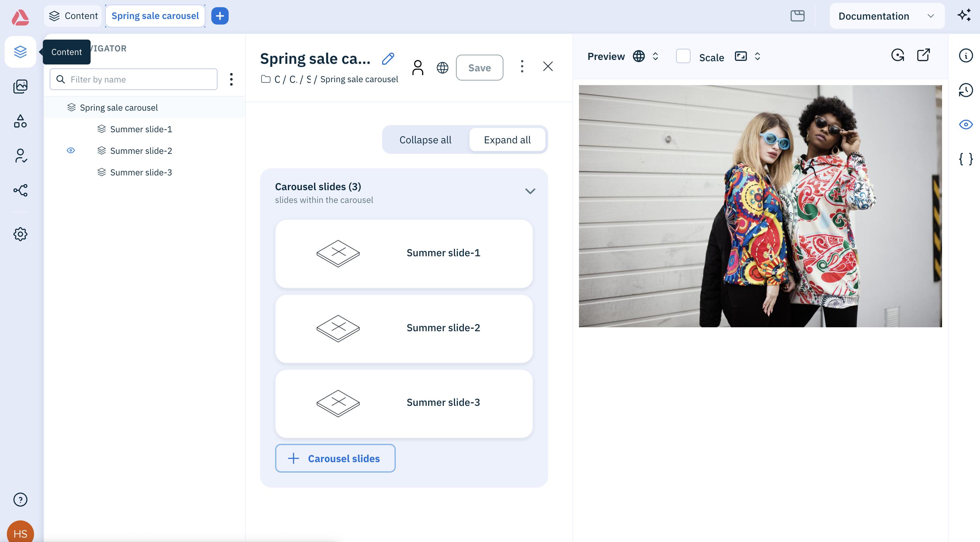Open the JSON curly braces icon
Viewport: 980px width, 542px height.
coord(966,159)
